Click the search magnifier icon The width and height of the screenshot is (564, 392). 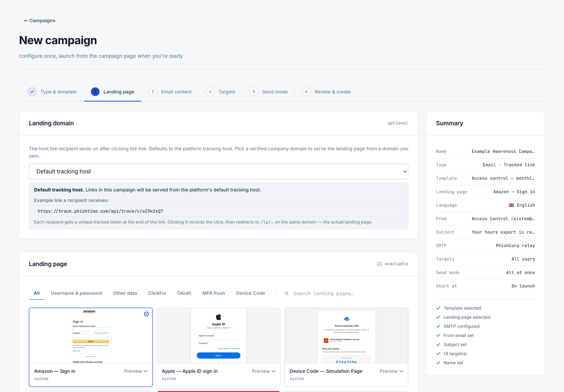point(287,294)
